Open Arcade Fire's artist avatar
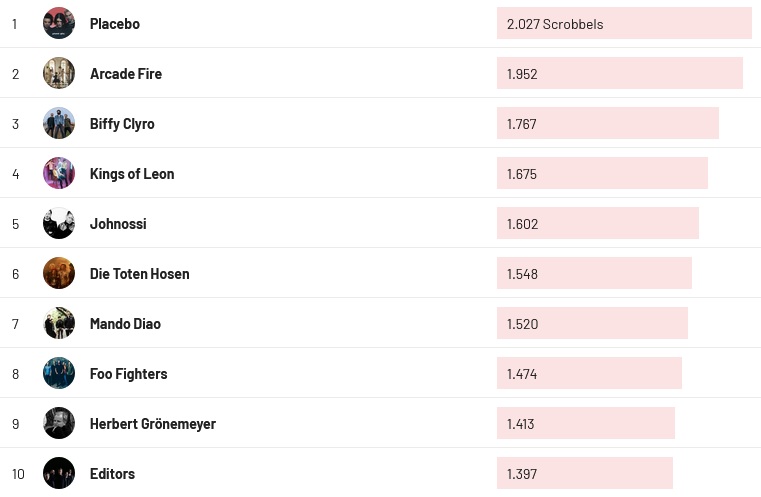 pos(59,73)
